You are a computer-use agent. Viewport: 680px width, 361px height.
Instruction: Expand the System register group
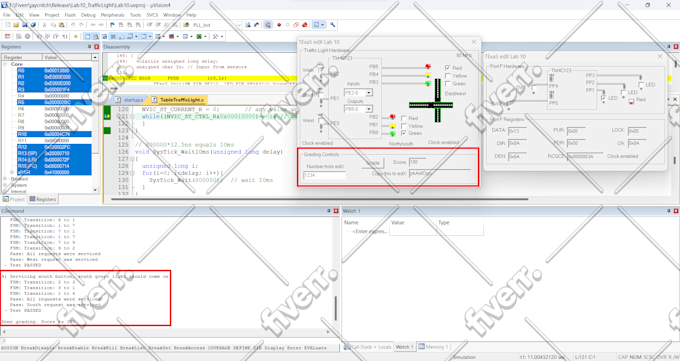pos(5,185)
